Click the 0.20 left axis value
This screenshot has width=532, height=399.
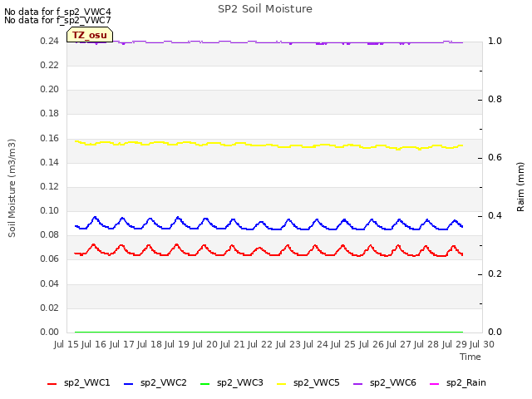(x=50, y=89)
